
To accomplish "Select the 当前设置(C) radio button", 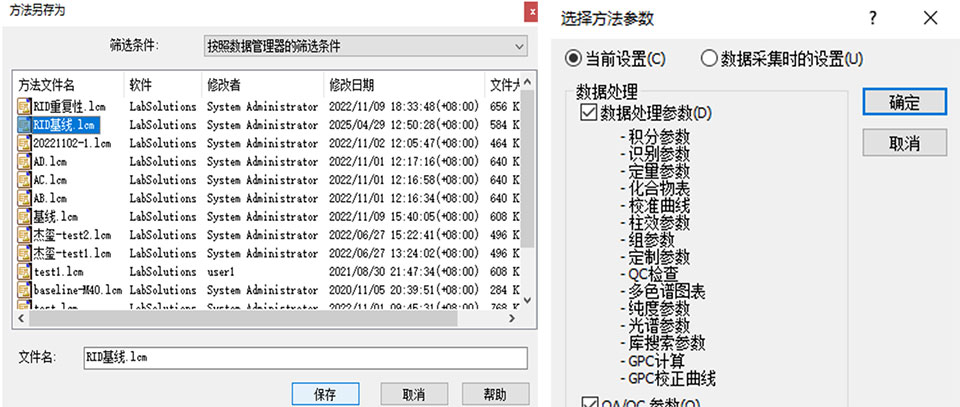I will (573, 58).
